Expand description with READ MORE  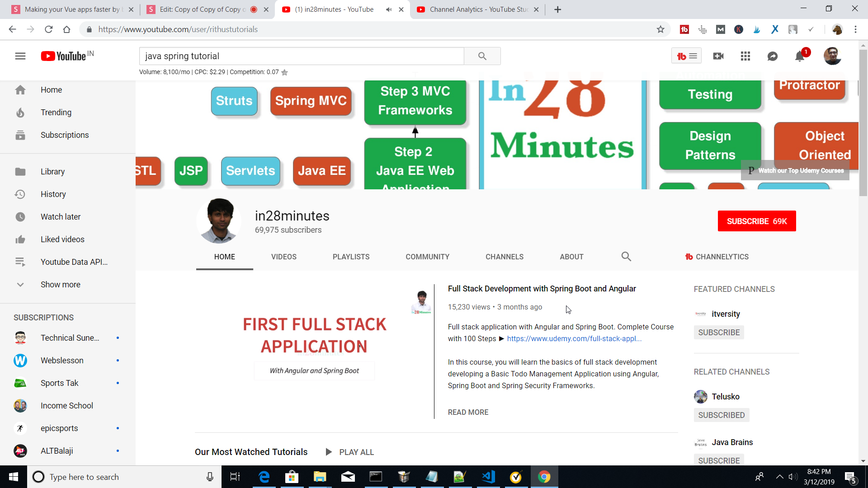(468, 412)
